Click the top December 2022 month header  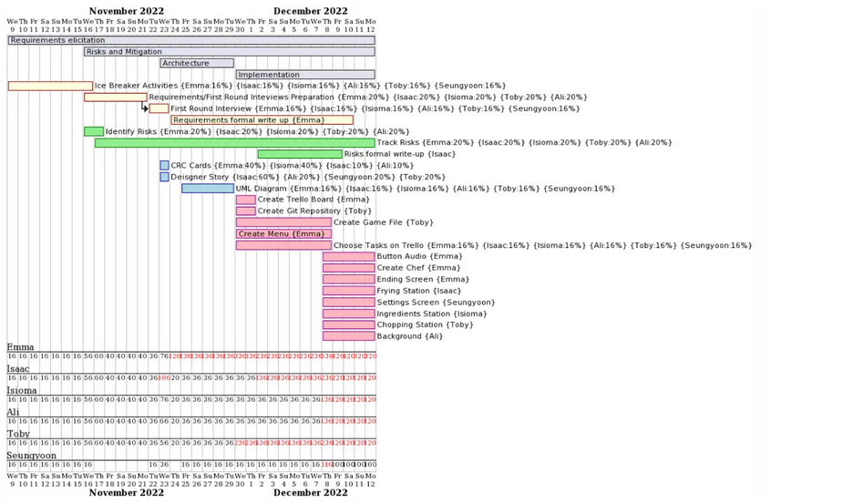coord(310,11)
